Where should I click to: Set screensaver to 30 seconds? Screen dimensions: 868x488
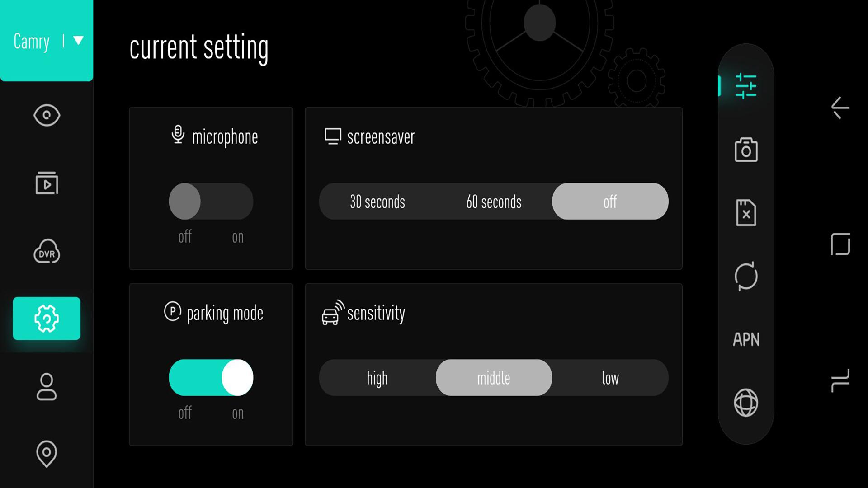[377, 202]
